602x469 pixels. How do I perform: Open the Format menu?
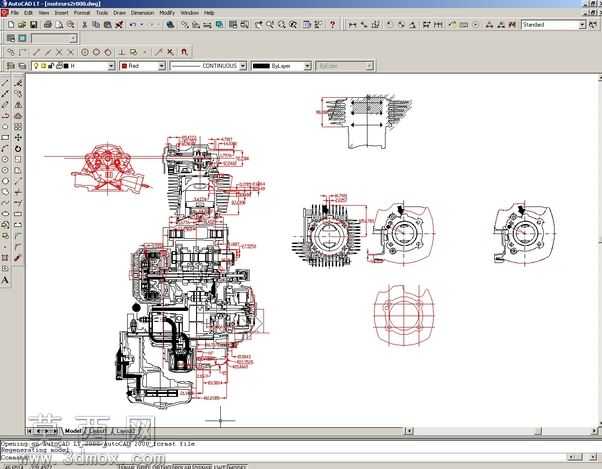point(81,13)
